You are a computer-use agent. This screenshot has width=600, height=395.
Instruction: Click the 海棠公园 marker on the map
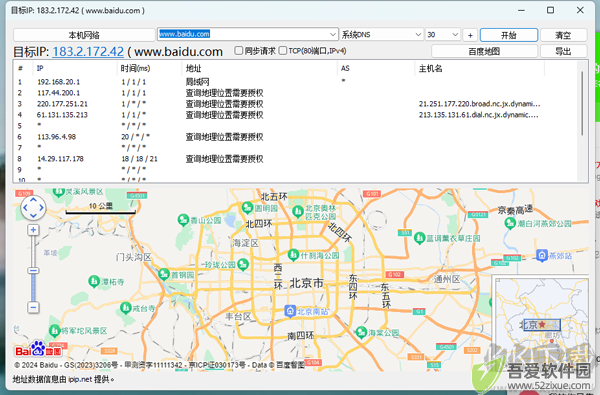point(361,332)
